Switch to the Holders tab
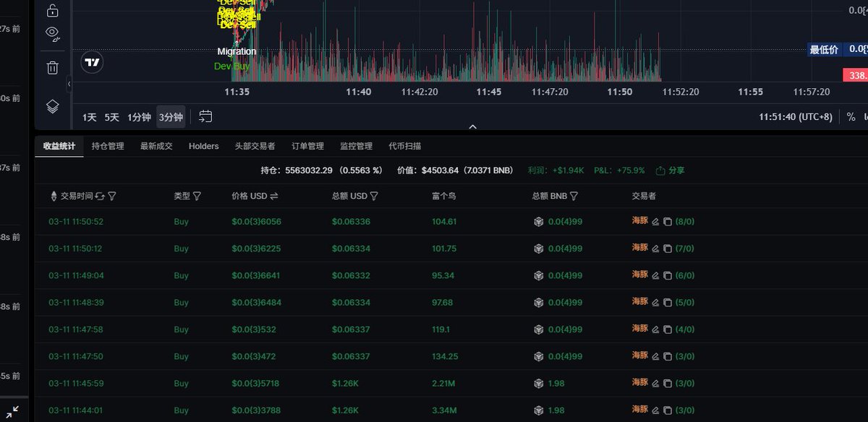This screenshot has width=868, height=422. pyautogui.click(x=204, y=146)
